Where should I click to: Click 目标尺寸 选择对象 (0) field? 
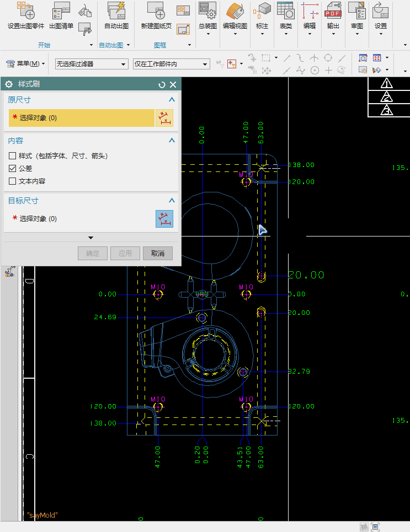82,218
